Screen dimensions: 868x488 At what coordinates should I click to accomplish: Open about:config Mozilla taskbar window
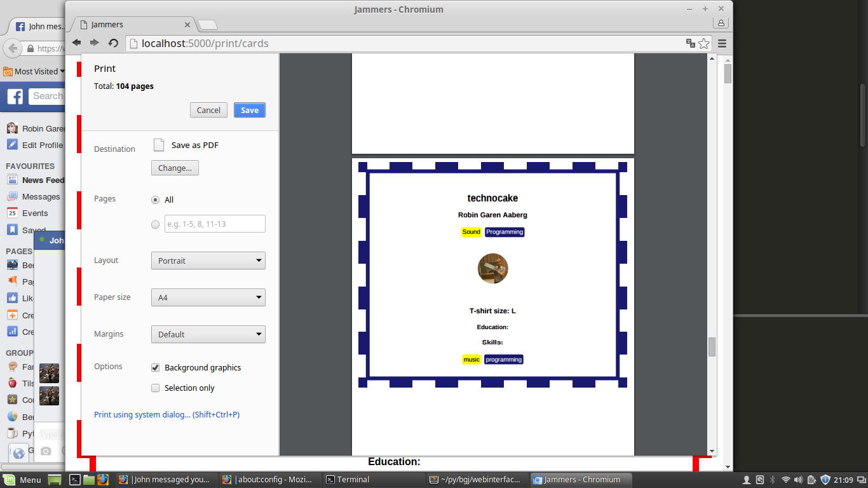coord(270,480)
